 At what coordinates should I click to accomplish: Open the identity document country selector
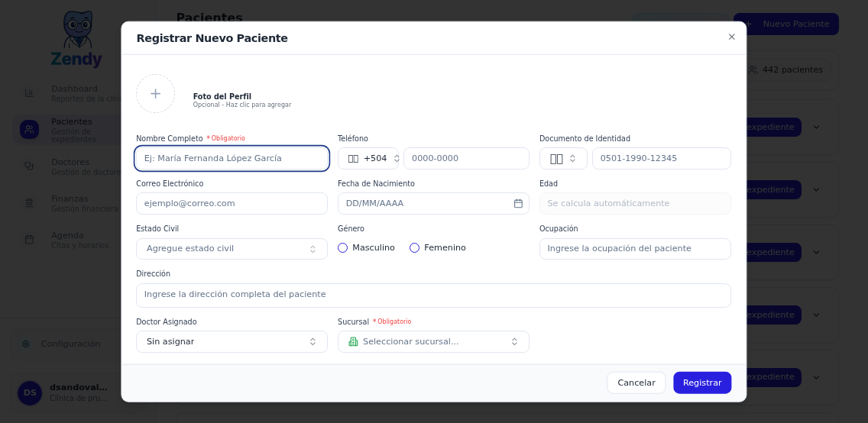pos(564,158)
